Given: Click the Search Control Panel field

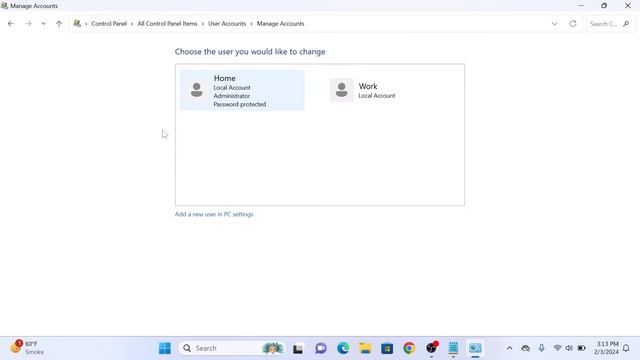Looking at the screenshot, I should [x=610, y=24].
